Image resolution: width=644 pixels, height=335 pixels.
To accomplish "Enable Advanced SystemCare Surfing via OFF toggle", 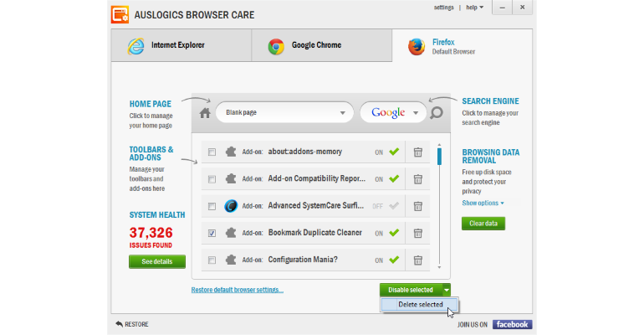I will (386, 206).
